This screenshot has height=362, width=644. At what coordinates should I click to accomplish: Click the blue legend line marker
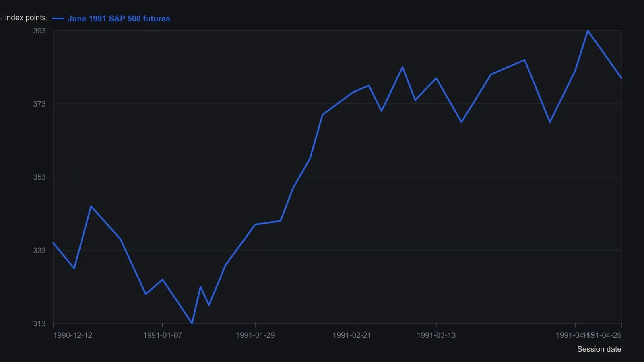pyautogui.click(x=58, y=19)
